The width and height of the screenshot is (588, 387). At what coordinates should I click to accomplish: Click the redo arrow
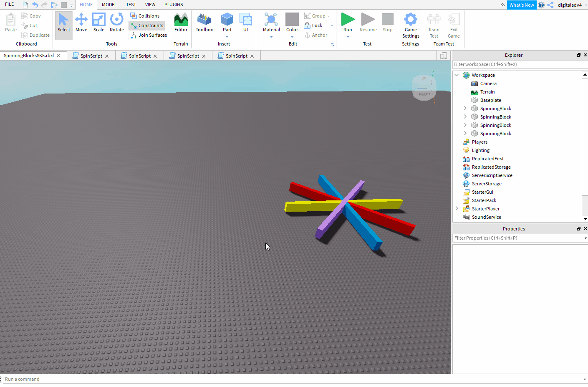point(45,5)
